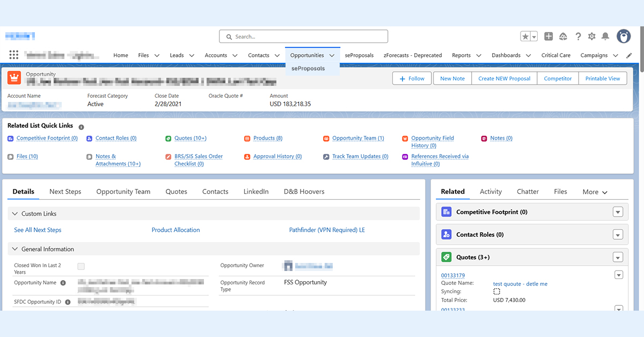Screen dimensions: 644x337
Task: Click the user profile avatar
Action: coord(624,36)
